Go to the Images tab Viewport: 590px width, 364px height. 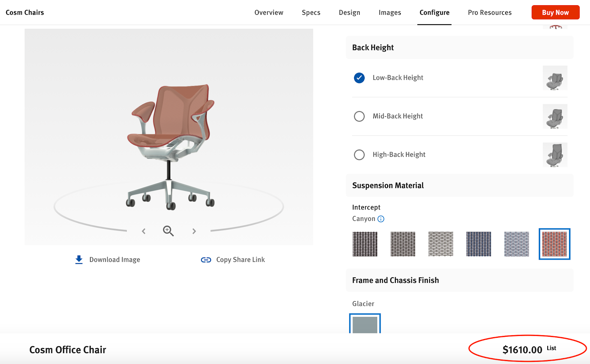pos(390,13)
